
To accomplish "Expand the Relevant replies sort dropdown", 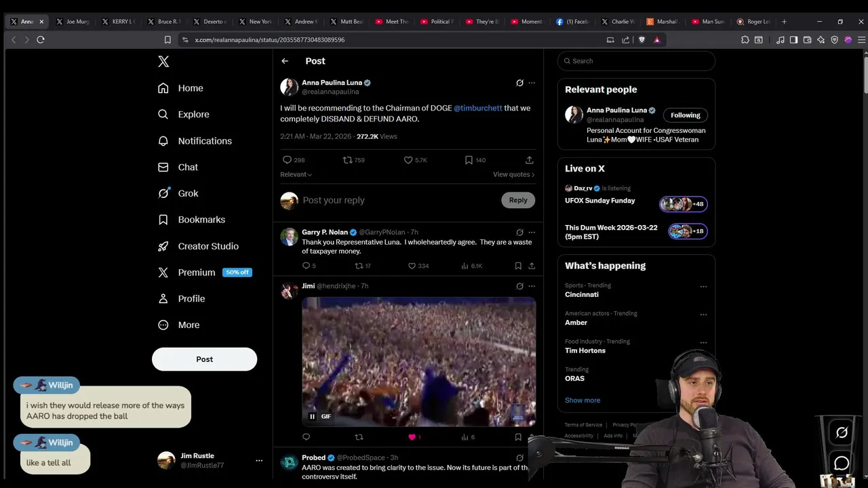I will coord(296,175).
